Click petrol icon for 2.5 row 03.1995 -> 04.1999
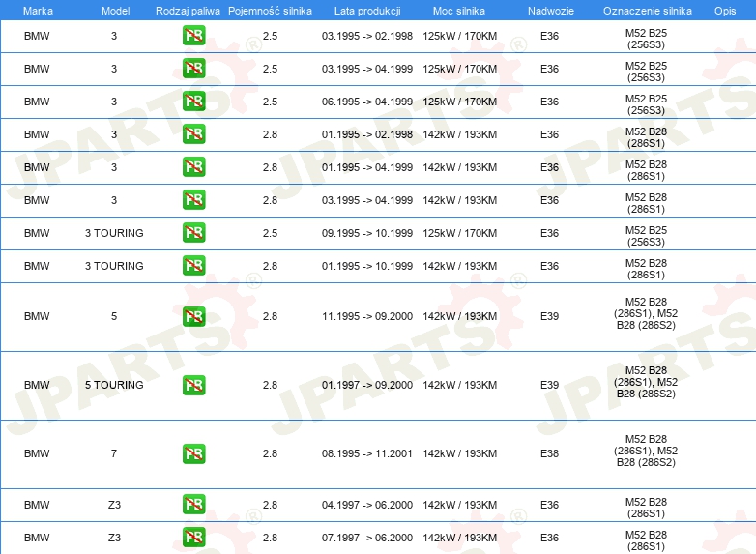 (x=193, y=69)
